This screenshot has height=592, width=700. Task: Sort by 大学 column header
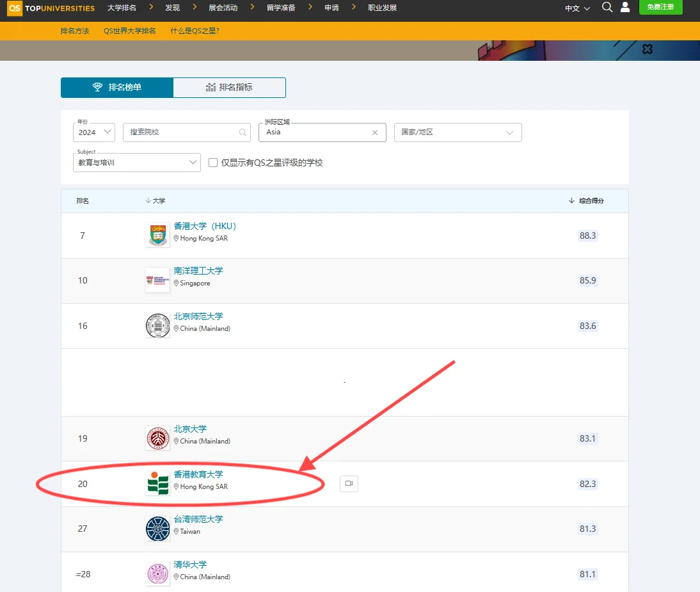point(155,201)
